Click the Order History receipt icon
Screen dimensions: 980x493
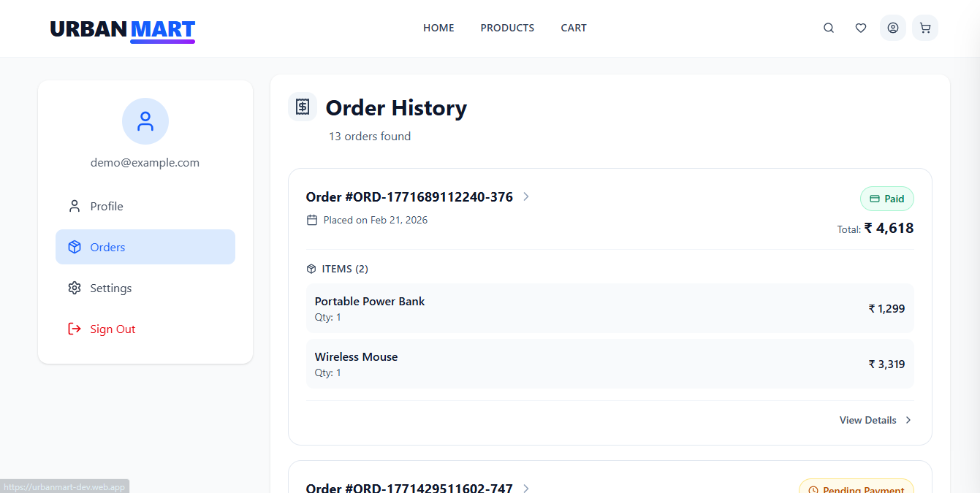[303, 107]
